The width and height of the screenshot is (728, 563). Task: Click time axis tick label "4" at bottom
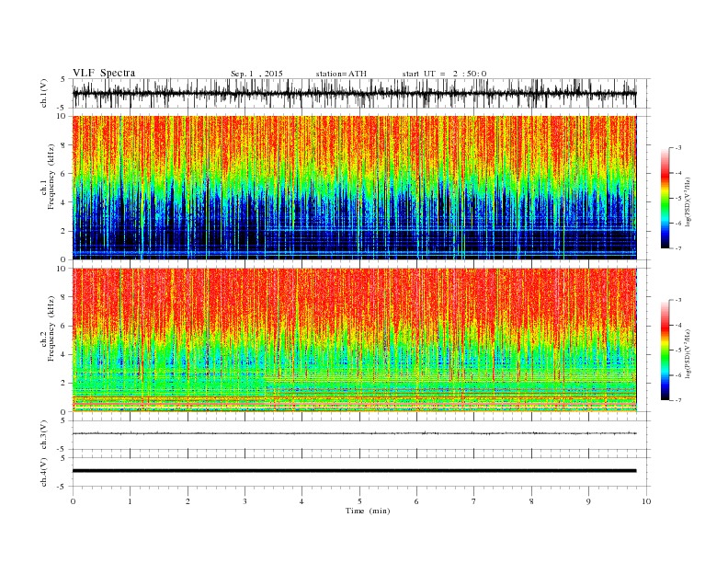pos(302,501)
